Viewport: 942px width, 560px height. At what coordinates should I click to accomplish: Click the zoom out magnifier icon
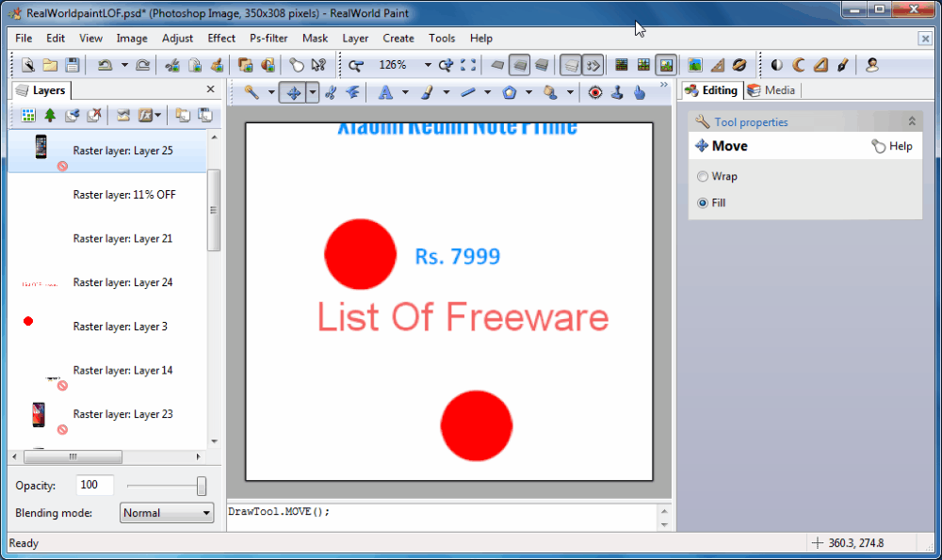pos(356,65)
